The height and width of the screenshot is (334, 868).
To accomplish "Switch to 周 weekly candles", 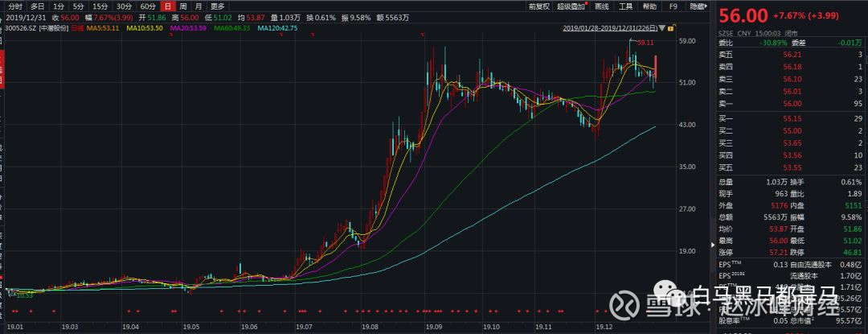I will 183,6.
